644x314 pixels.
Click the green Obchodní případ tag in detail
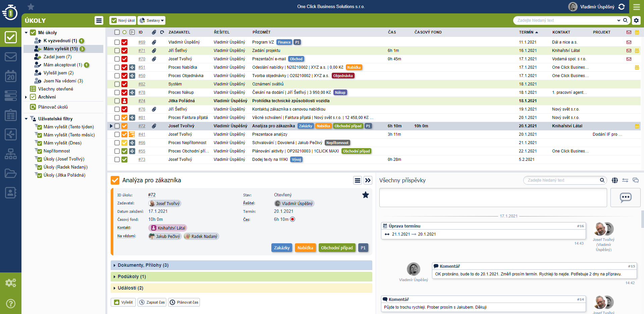(x=337, y=248)
